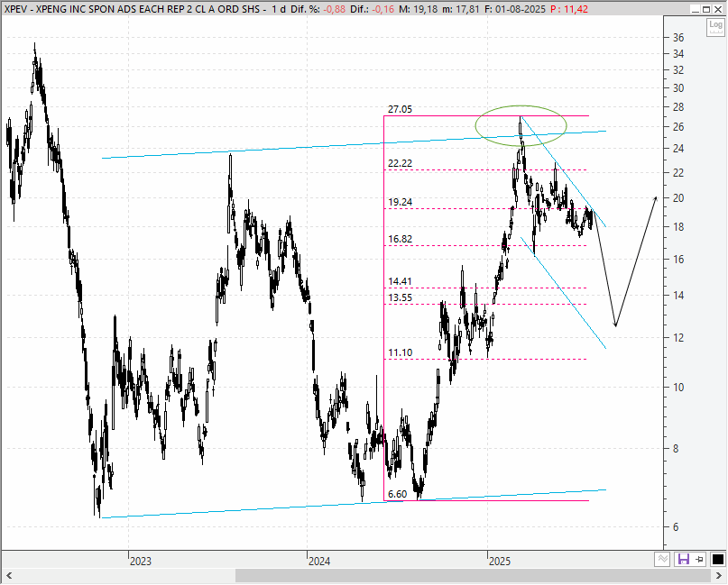
Task: Click the horizontal scrollbar right arrow
Action: coord(719,576)
